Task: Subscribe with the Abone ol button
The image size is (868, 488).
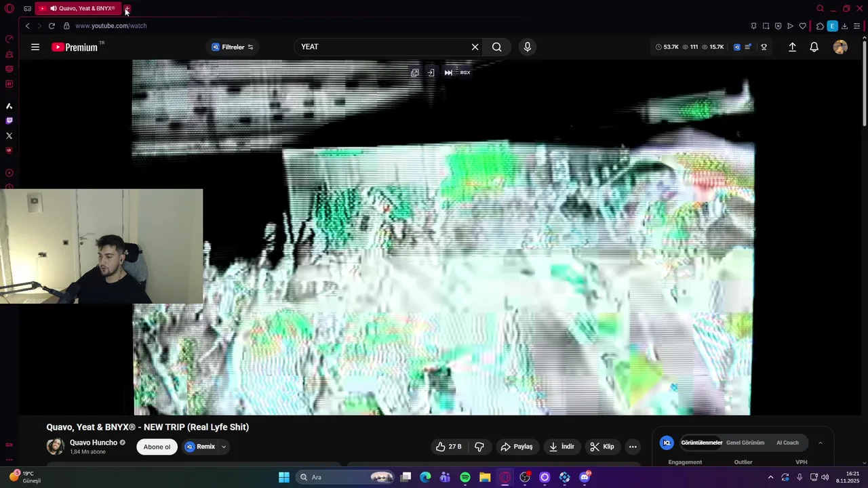Action: [x=157, y=447]
